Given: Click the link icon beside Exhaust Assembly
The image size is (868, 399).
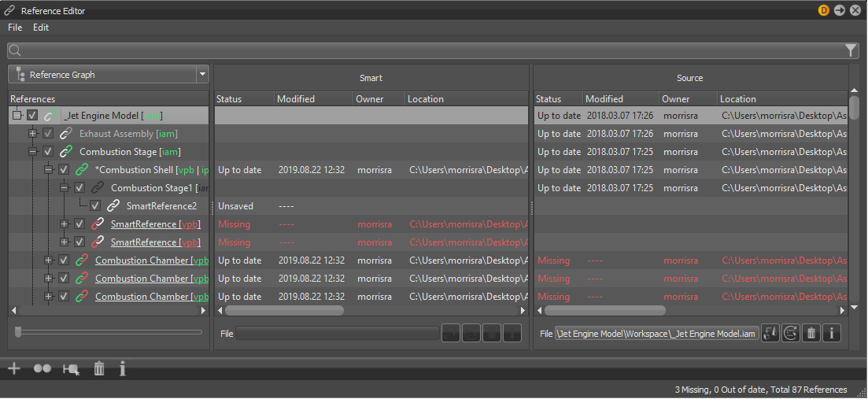Looking at the screenshot, I should pos(66,133).
